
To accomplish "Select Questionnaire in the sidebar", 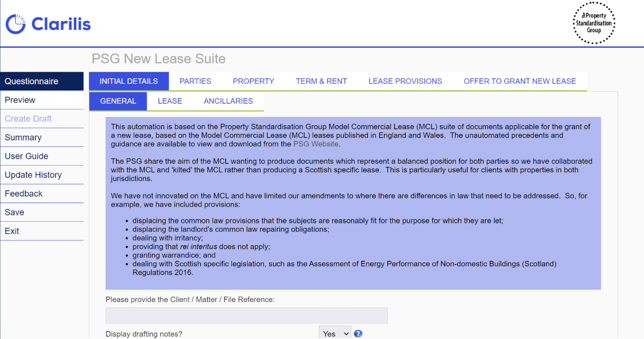I will (x=42, y=81).
